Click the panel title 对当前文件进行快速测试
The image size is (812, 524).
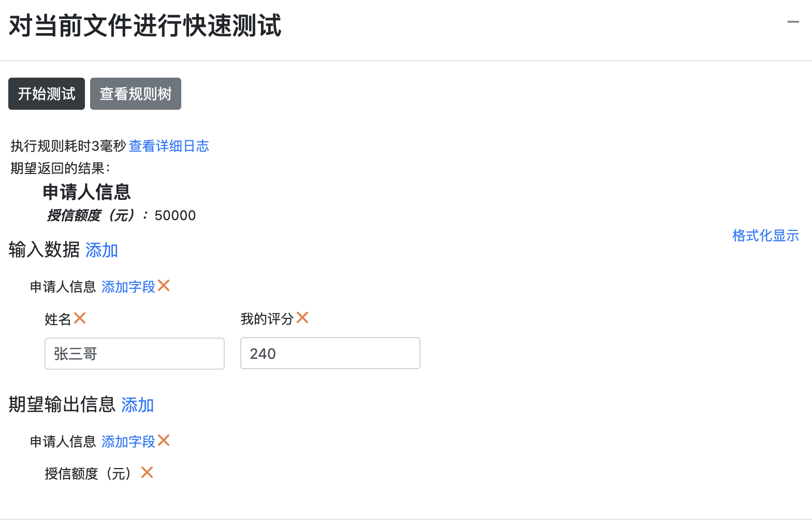(145, 26)
